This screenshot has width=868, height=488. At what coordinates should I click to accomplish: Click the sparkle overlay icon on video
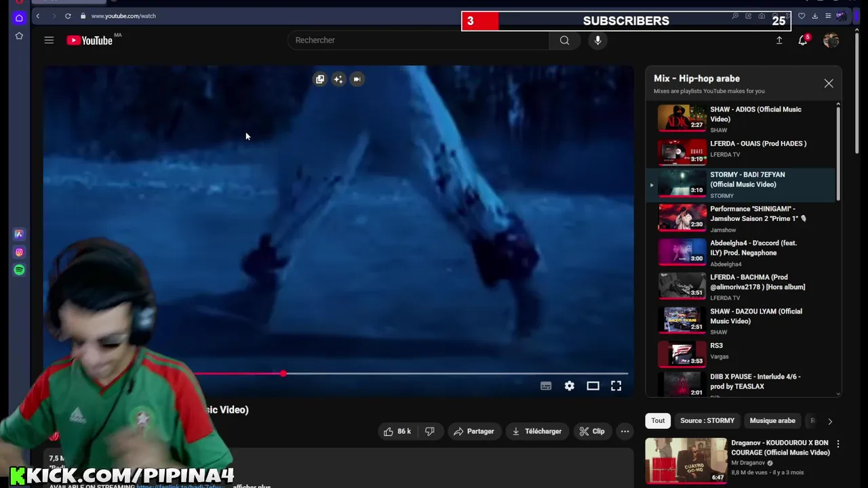(x=338, y=79)
